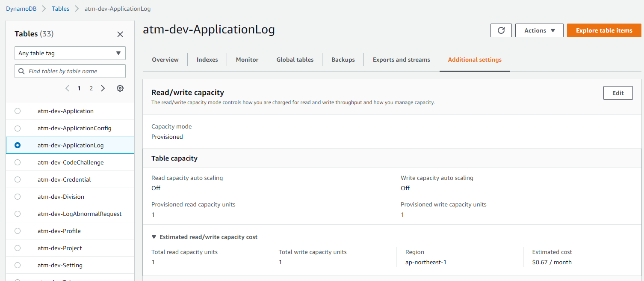
Task: Click Edit for Read/write capacity
Action: [618, 93]
